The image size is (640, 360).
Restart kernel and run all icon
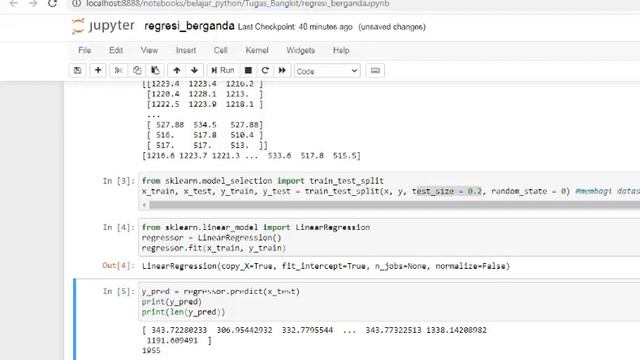tap(282, 71)
